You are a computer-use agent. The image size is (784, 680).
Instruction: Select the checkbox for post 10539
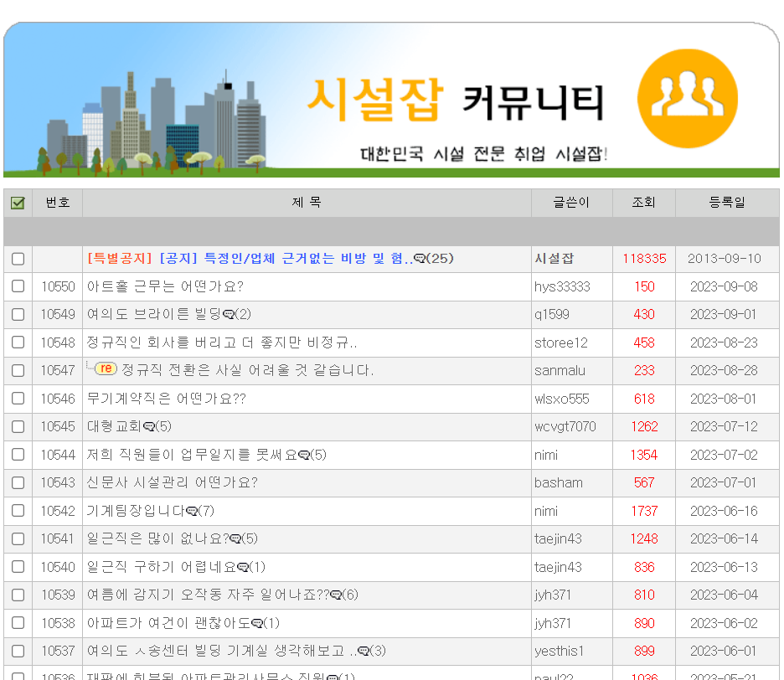tap(18, 595)
